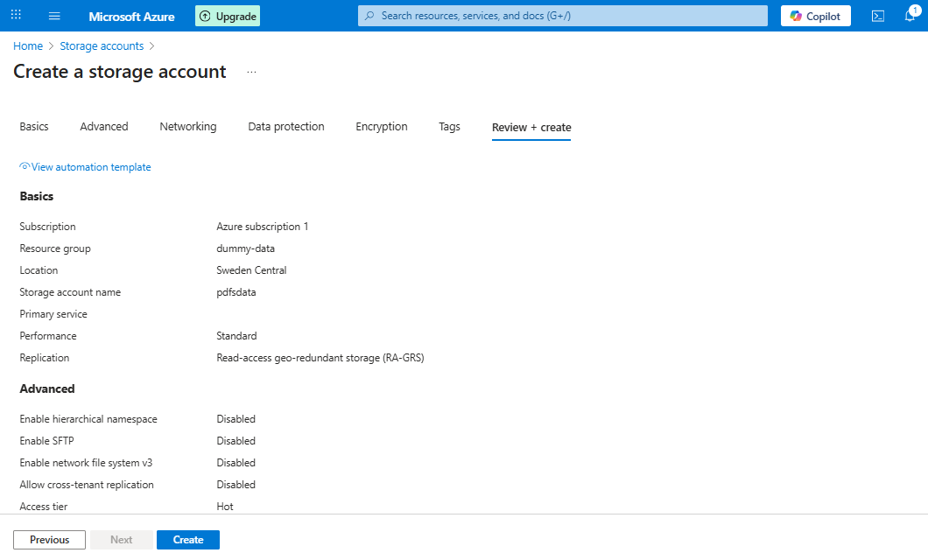Switch to the Basics tab

tap(33, 126)
